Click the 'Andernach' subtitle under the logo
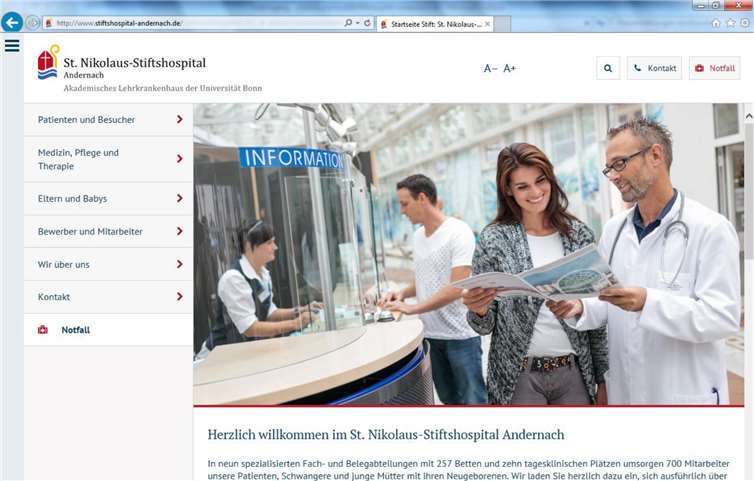 pos(84,75)
